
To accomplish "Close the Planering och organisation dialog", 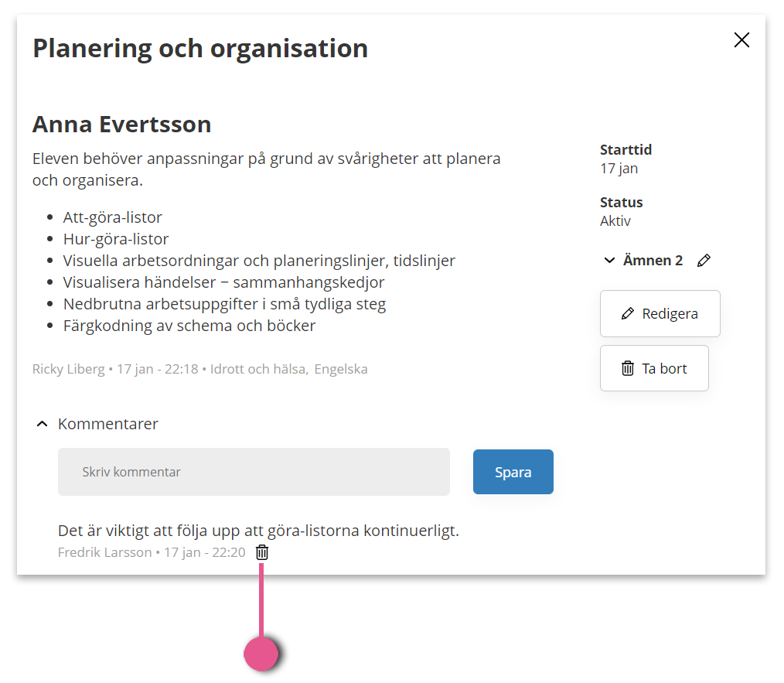I will click(x=741, y=40).
